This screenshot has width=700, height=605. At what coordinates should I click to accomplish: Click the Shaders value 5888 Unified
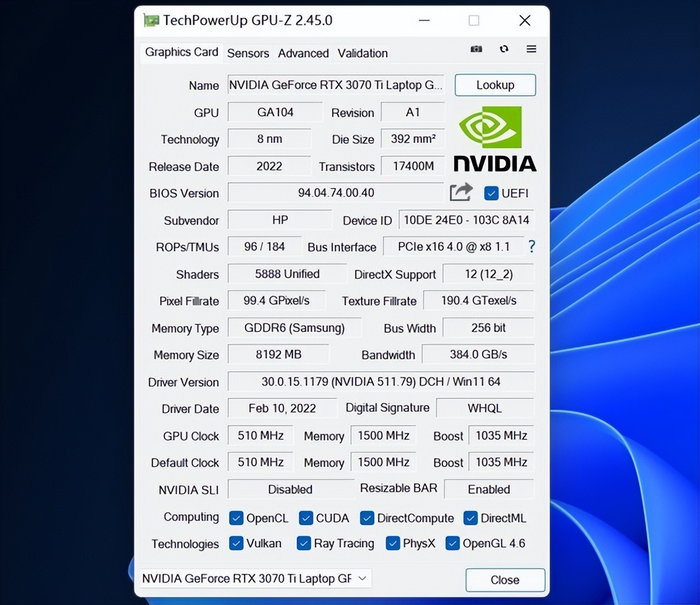(287, 274)
